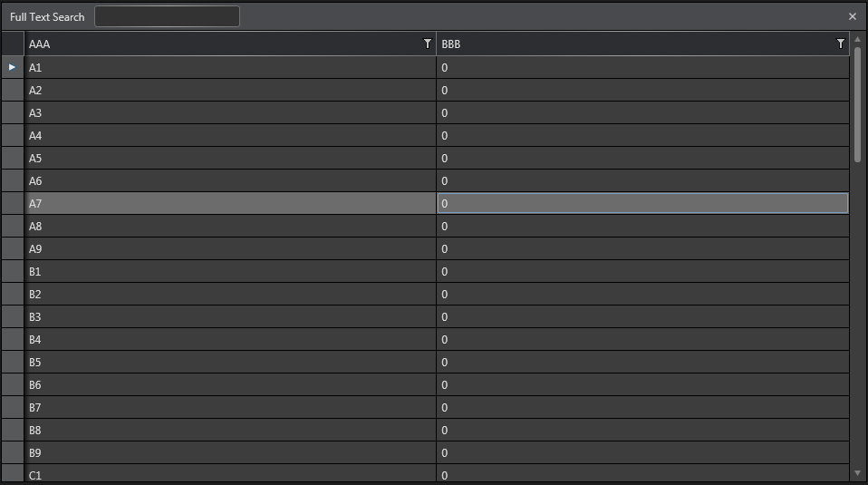Select the B8 cell

tap(230, 430)
